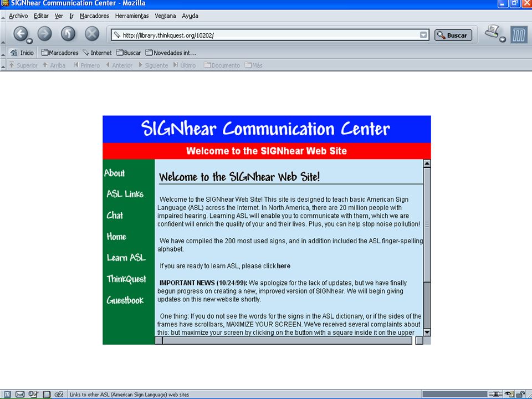Click the frame's scroll down arrow
Image resolution: width=532 pixels, height=399 pixels.
pyautogui.click(x=427, y=332)
